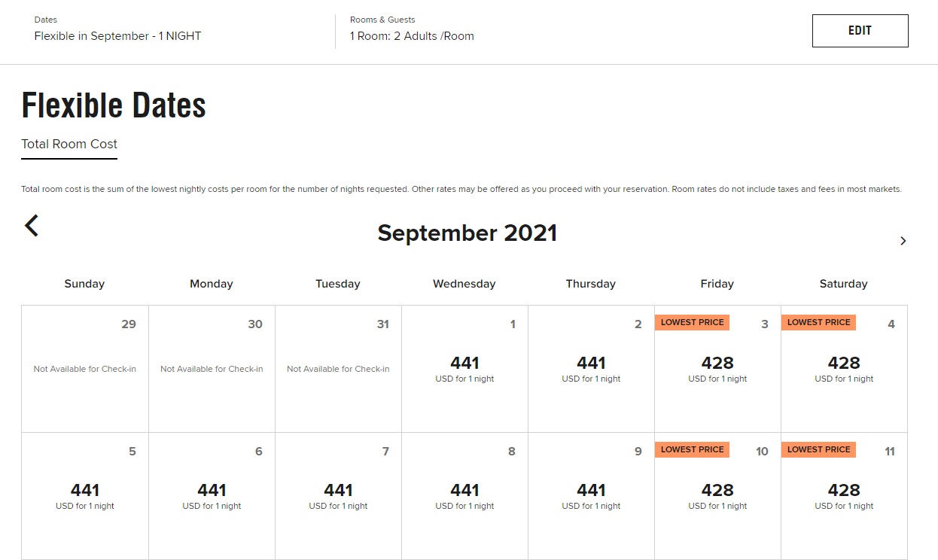Pick Friday September 3 lowest price date
The width and height of the screenshot is (938, 560).
point(717,369)
